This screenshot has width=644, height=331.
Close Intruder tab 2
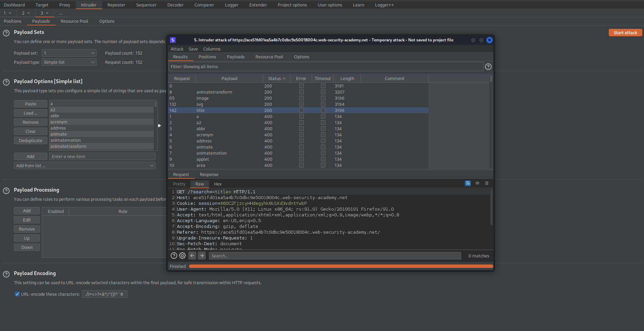[x=28, y=13]
